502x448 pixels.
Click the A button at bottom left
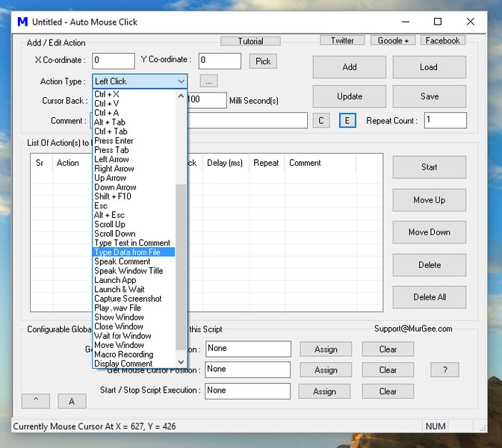coord(72,401)
